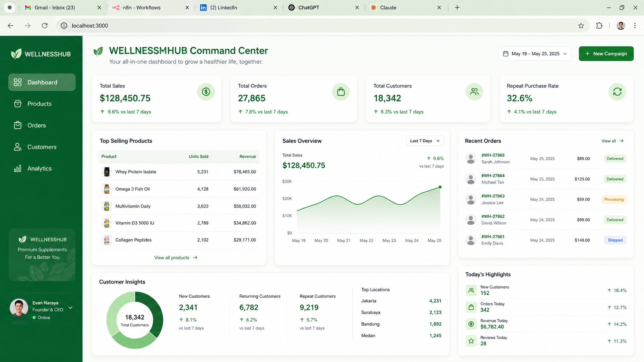Bookmark this page with the star icon
This screenshot has height=362, width=644.
(x=581, y=26)
